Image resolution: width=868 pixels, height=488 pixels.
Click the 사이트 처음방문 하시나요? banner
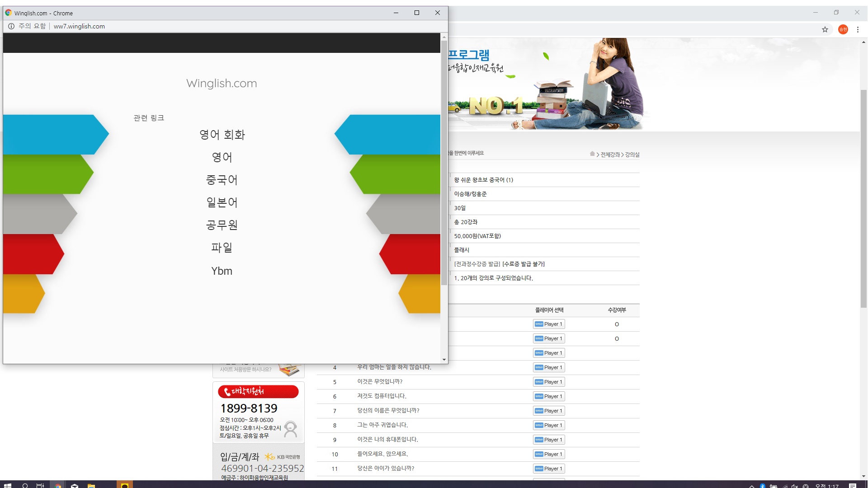(x=259, y=370)
